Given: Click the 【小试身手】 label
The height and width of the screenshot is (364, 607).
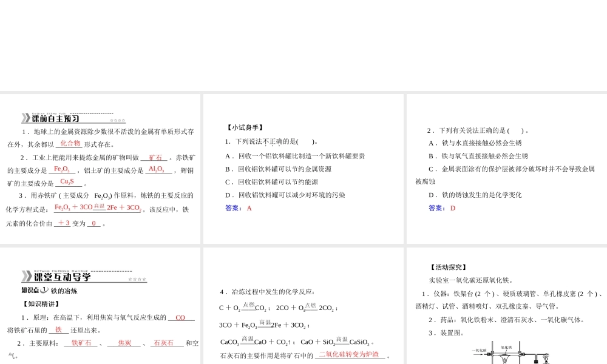Looking at the screenshot, I should pos(245,127).
